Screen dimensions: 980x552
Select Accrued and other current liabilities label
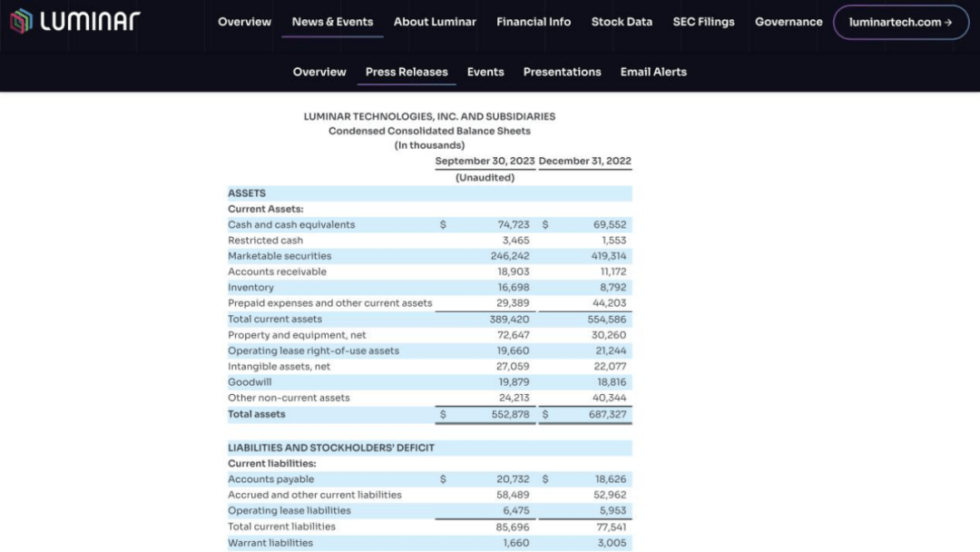(314, 495)
